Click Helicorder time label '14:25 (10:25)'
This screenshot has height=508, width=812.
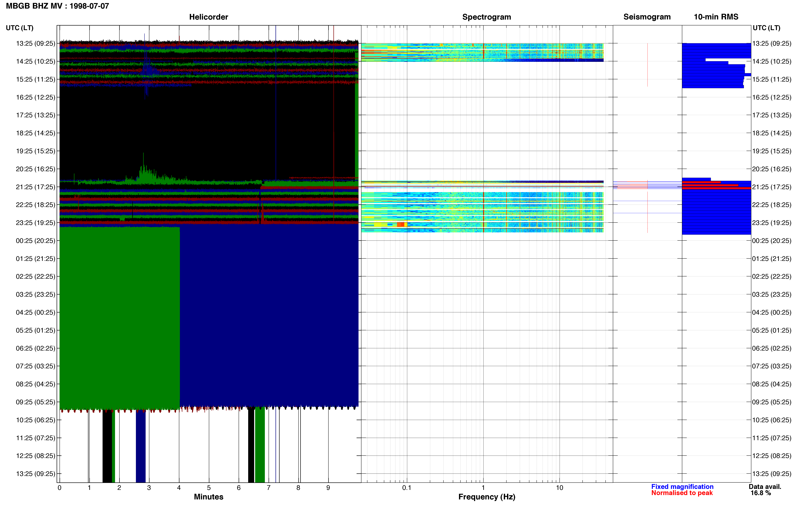click(36, 61)
